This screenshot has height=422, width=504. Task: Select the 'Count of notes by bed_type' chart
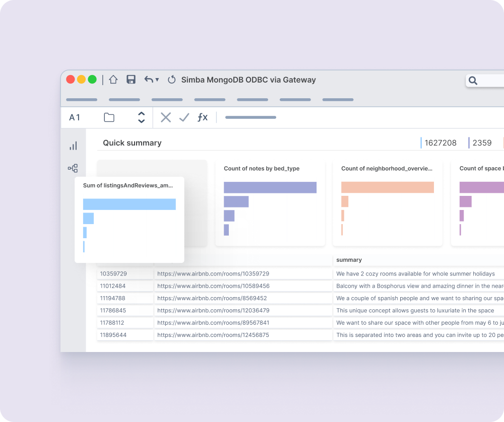(x=270, y=204)
